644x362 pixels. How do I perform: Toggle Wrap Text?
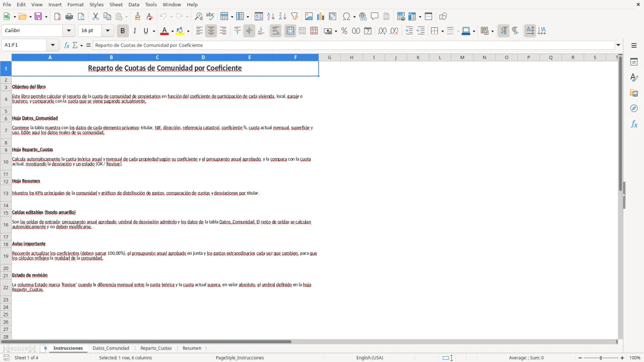click(x=276, y=31)
